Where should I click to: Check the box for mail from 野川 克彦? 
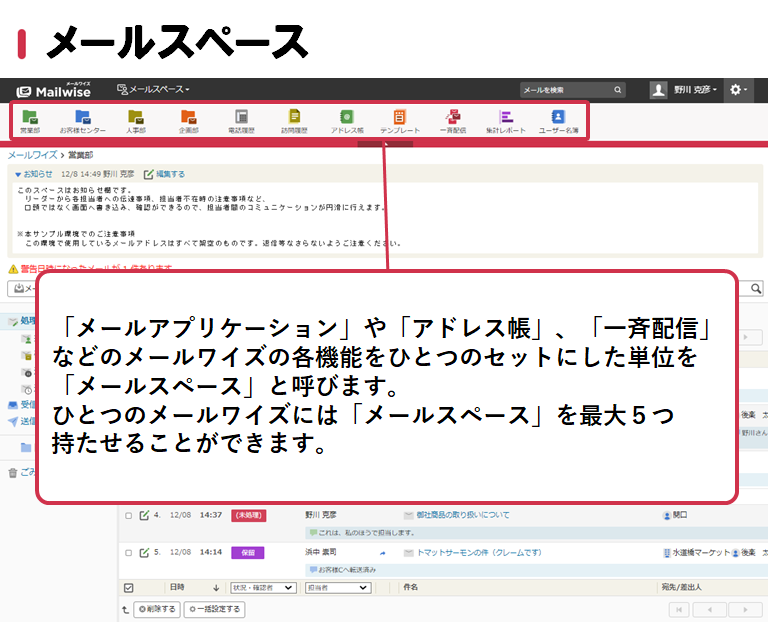(127, 515)
